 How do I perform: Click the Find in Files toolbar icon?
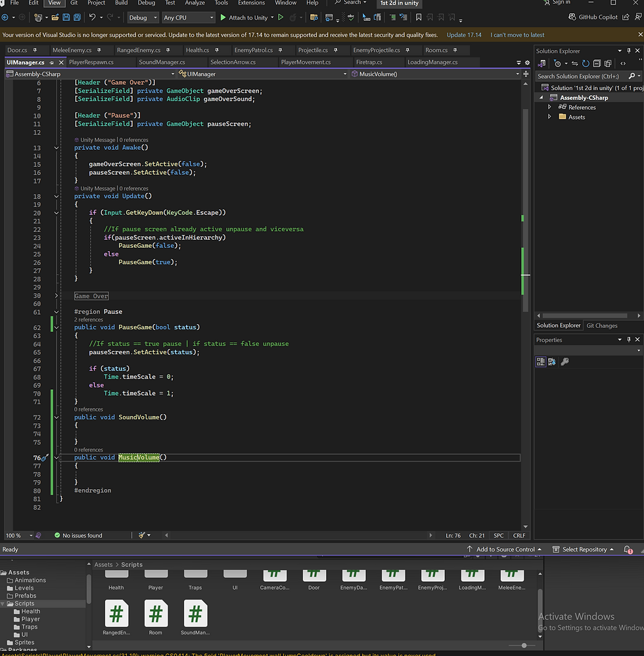[313, 18]
